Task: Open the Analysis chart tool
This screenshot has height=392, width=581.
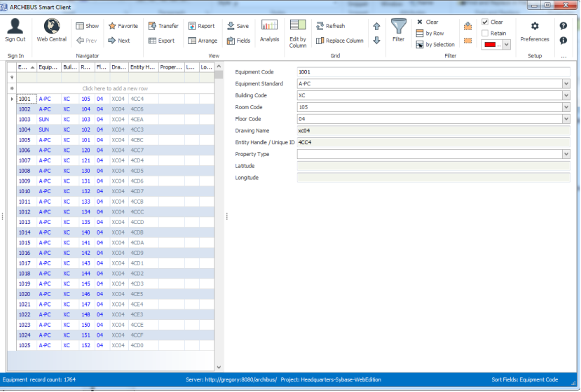Action: click(269, 25)
